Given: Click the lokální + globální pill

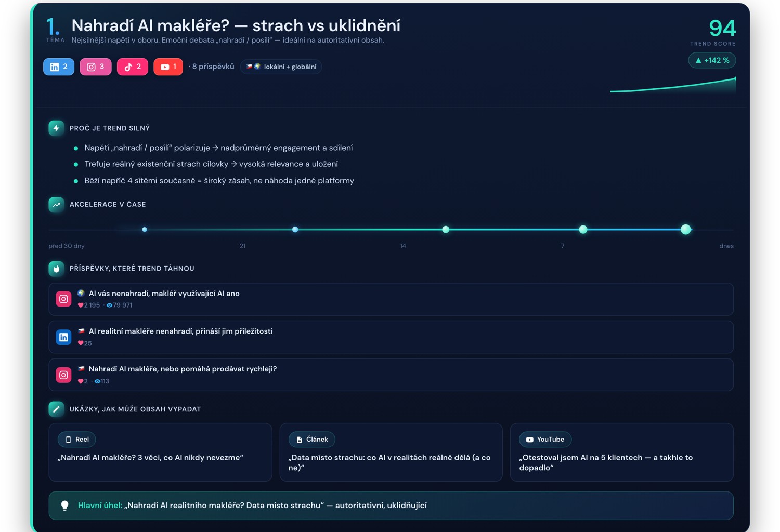Looking at the screenshot, I should coord(281,66).
